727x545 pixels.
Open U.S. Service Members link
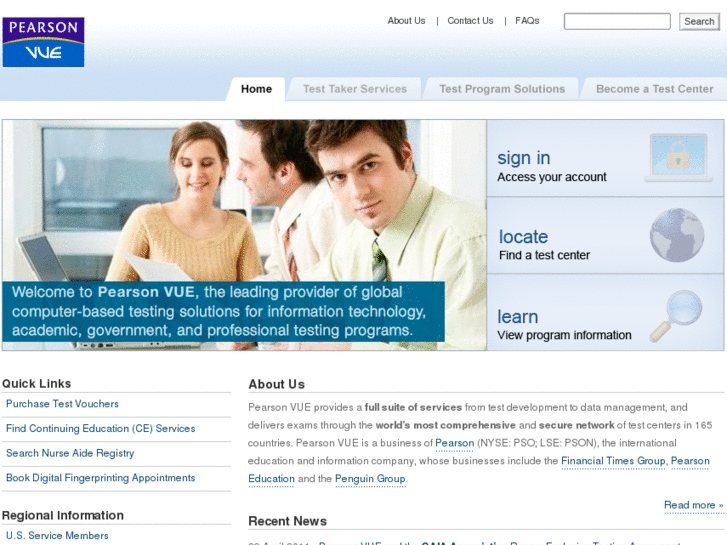tap(57, 535)
